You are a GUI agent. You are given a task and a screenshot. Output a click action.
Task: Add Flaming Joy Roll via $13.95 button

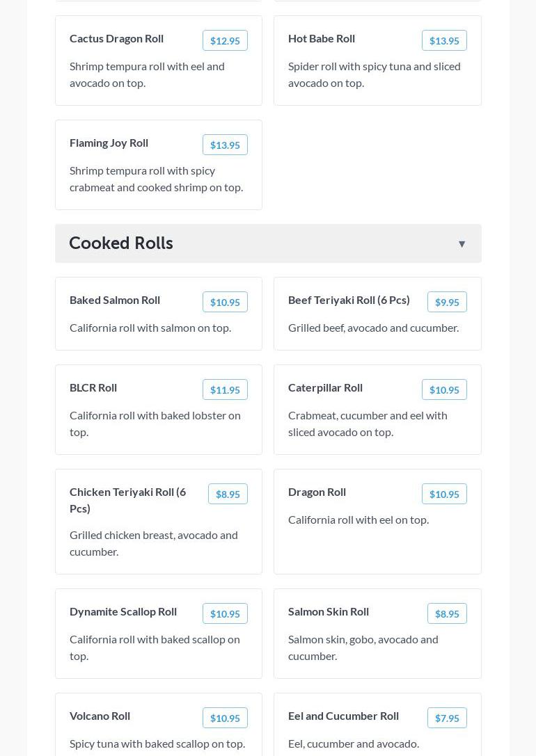[x=225, y=145]
